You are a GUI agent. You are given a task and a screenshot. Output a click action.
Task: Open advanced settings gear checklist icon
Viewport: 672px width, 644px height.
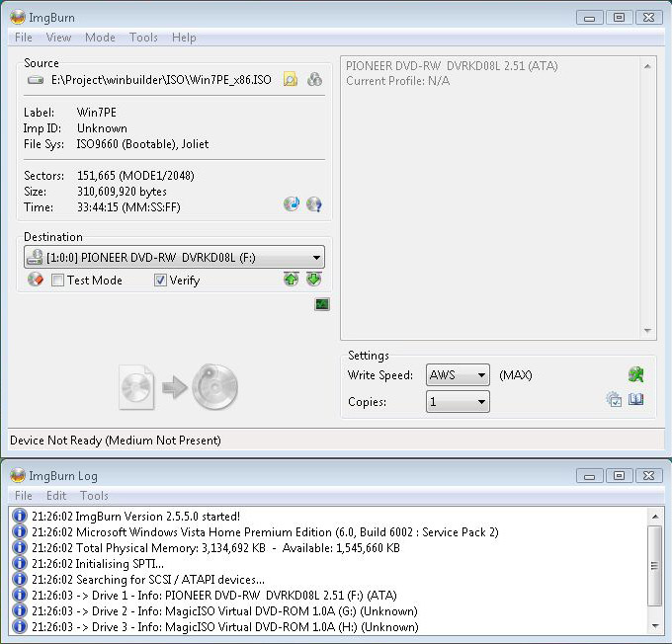coord(614,399)
